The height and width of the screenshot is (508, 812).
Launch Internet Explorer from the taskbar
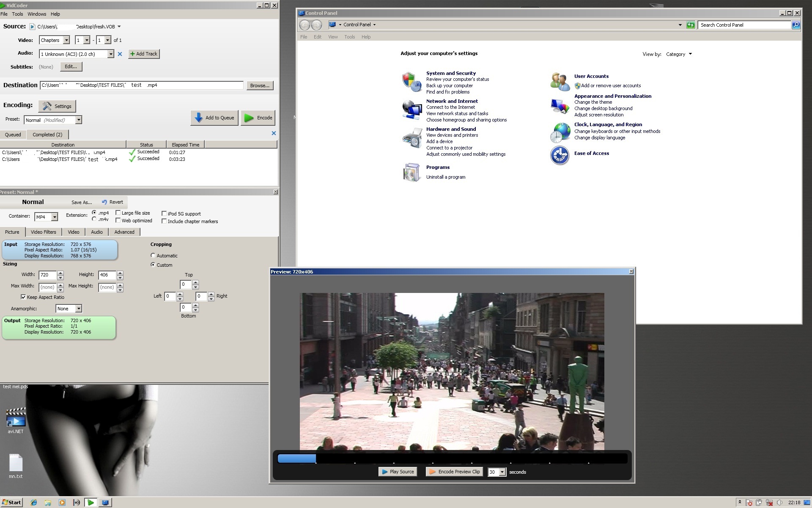[x=34, y=502]
